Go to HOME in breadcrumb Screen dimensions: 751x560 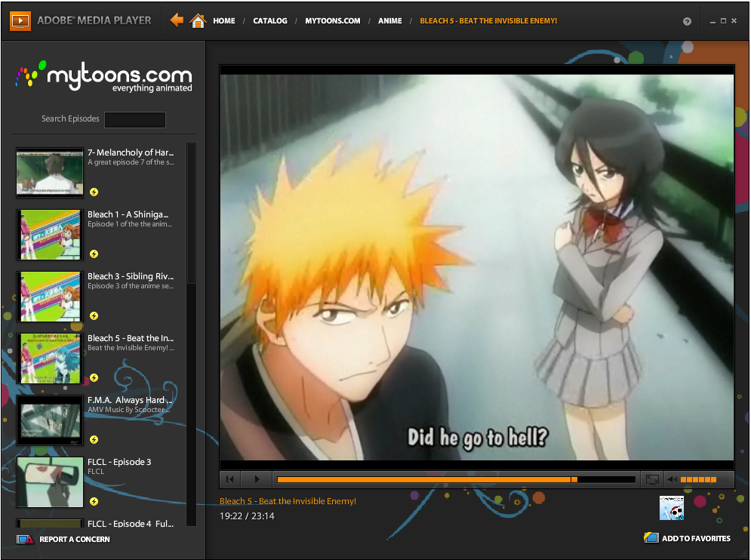224,21
